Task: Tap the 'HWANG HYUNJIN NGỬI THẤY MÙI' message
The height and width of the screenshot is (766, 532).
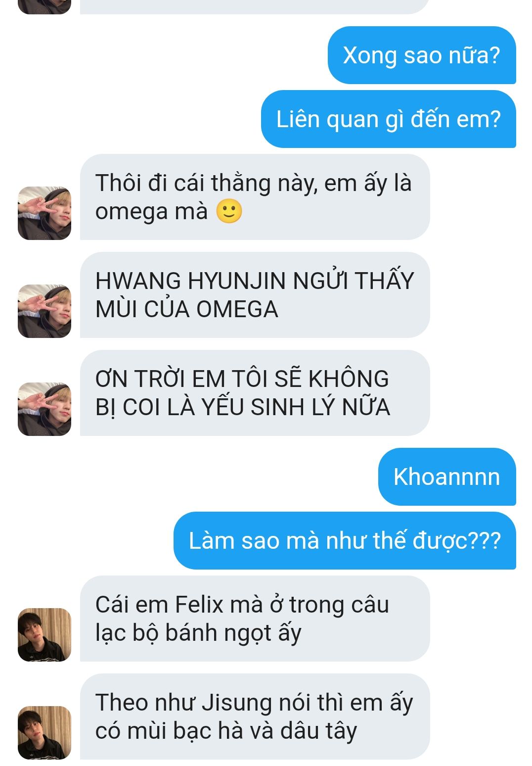Action: coord(255,295)
